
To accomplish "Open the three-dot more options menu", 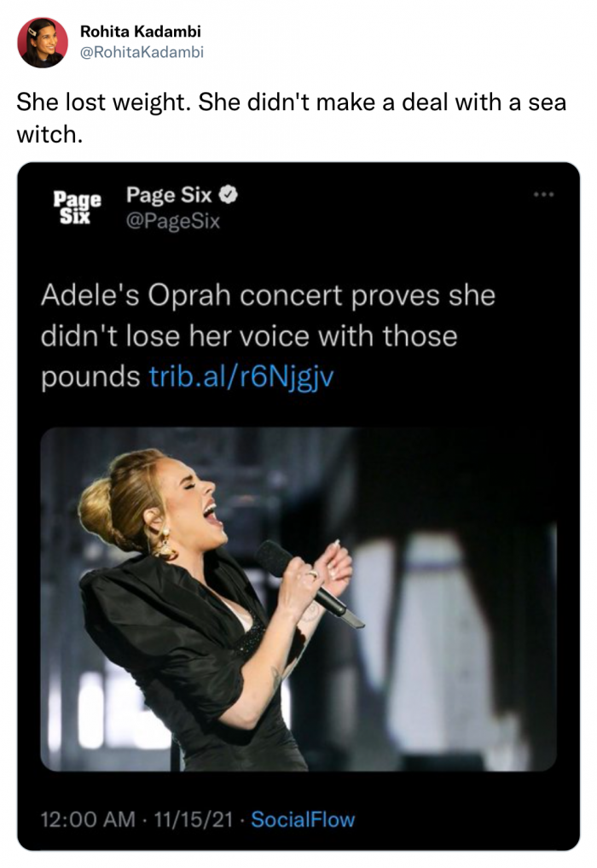I will coord(543,195).
